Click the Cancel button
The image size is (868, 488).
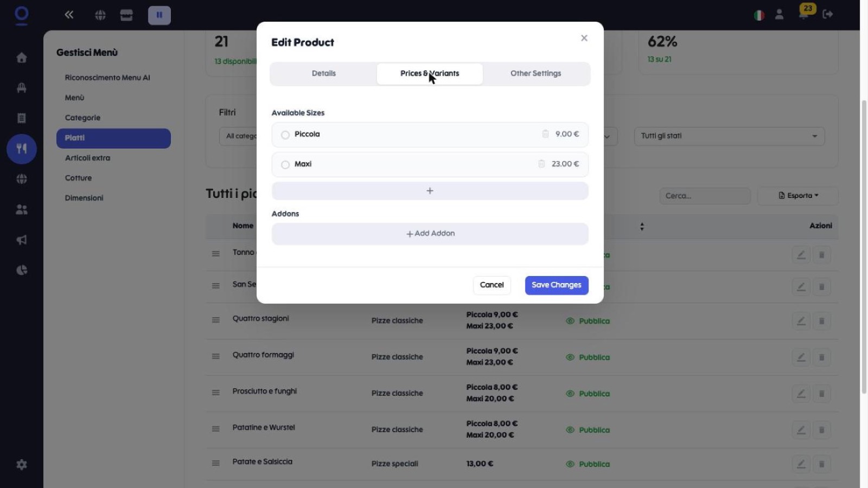tap(492, 285)
